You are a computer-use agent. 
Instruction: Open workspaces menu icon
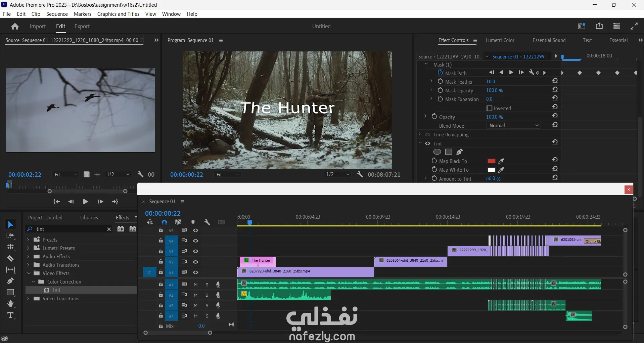click(x=616, y=26)
